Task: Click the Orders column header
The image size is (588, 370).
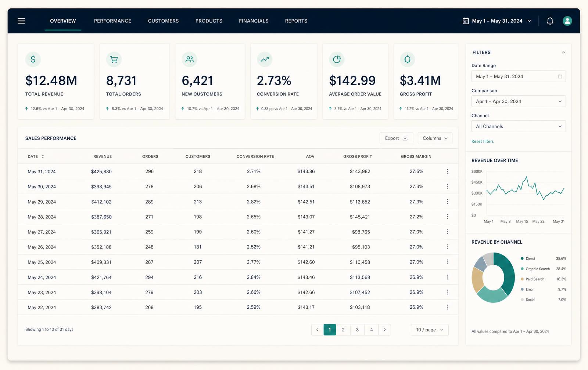Action: tap(150, 156)
